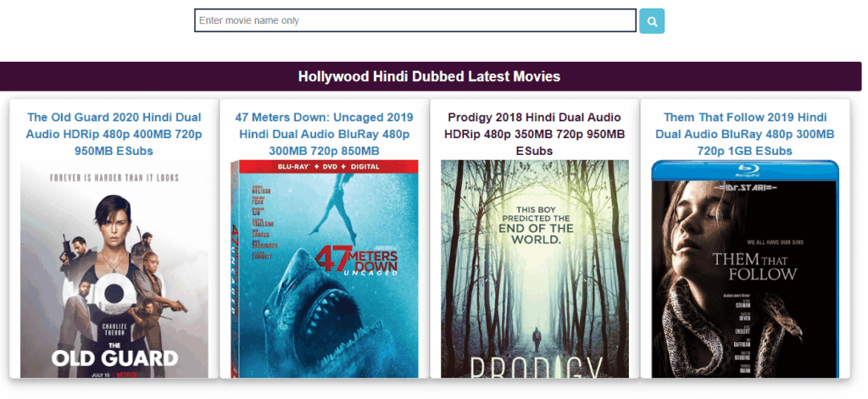Screen dimensions: 868x399
Task: Open Them That Follow 2019 title link
Action: point(744,134)
